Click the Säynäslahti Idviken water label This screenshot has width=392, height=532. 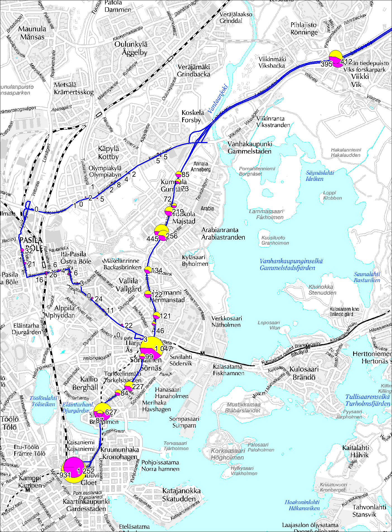[x=320, y=176]
